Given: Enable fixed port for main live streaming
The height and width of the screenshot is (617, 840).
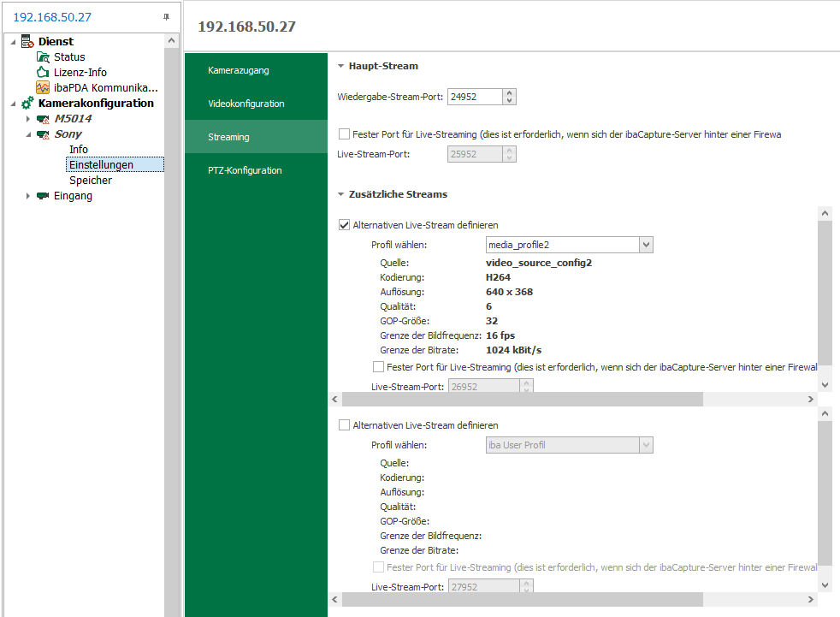Looking at the screenshot, I should coord(345,134).
